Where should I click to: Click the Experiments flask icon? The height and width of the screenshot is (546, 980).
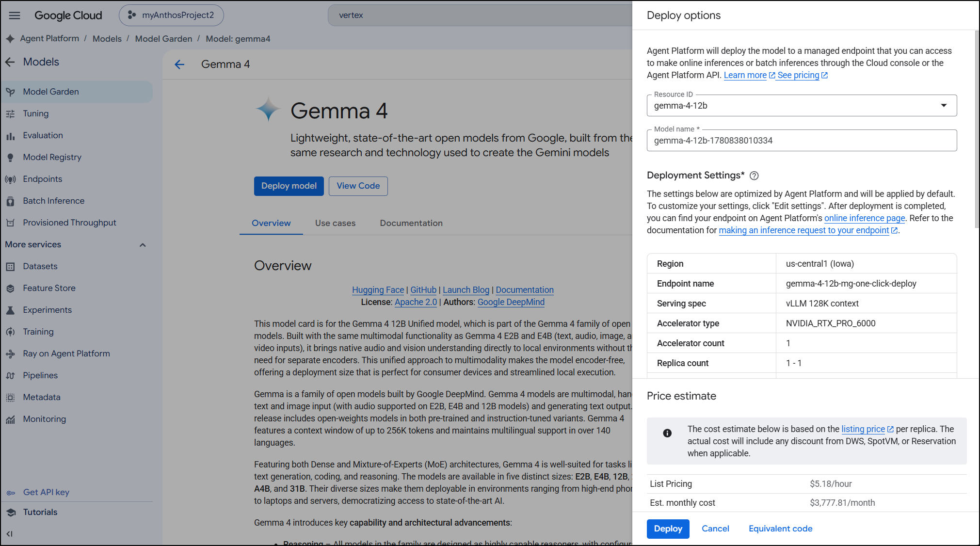pyautogui.click(x=10, y=310)
